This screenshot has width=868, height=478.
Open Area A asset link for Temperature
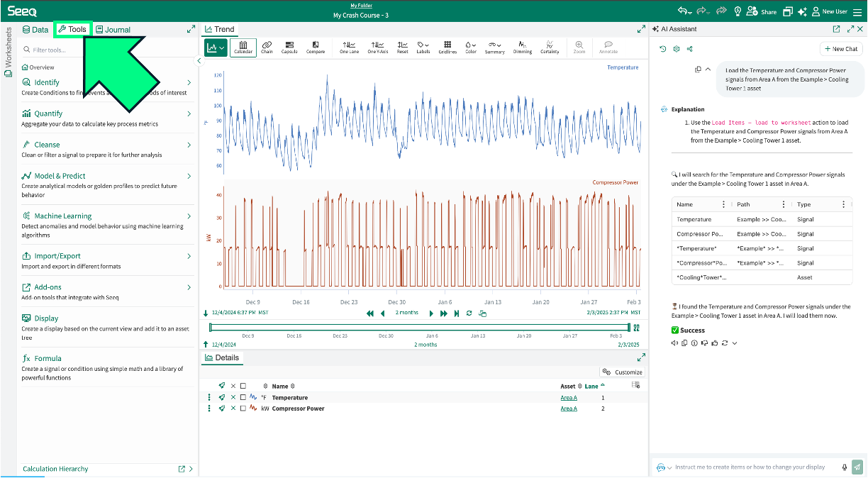coord(568,398)
